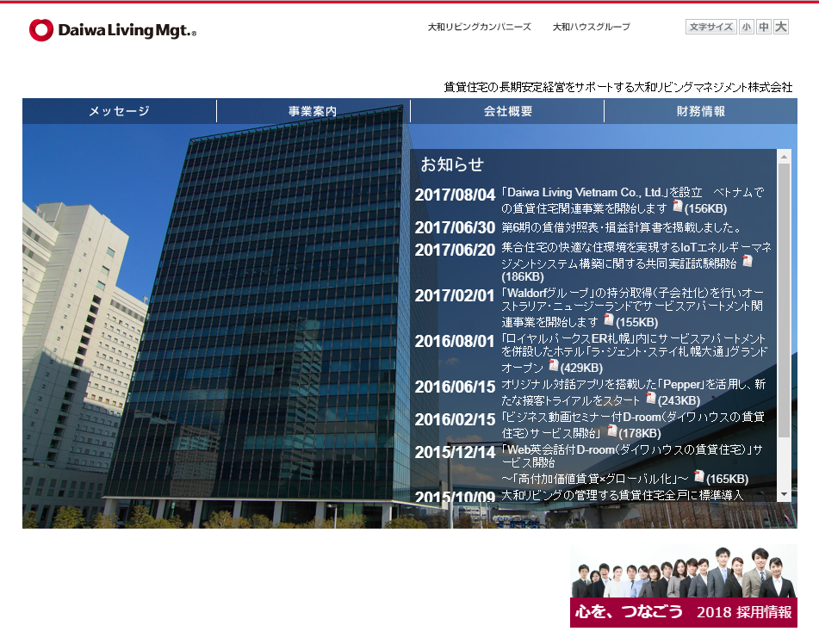Open PDF icon for business video seminar news

click(612, 430)
